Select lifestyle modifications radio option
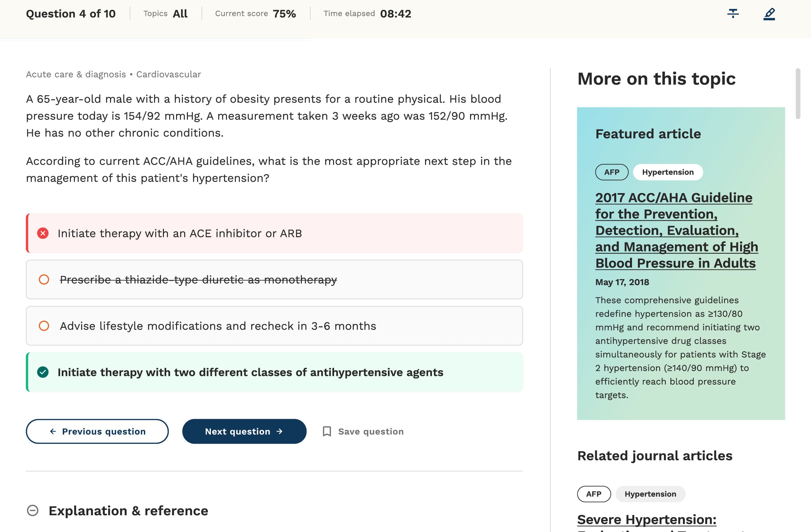Viewport: 811px width, 532px height. pos(44,326)
